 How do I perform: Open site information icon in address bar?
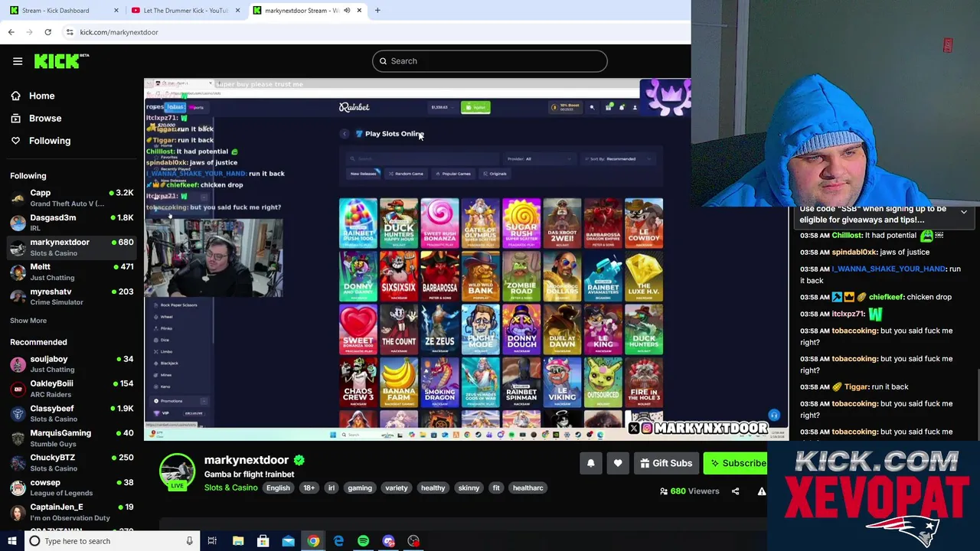tap(70, 32)
